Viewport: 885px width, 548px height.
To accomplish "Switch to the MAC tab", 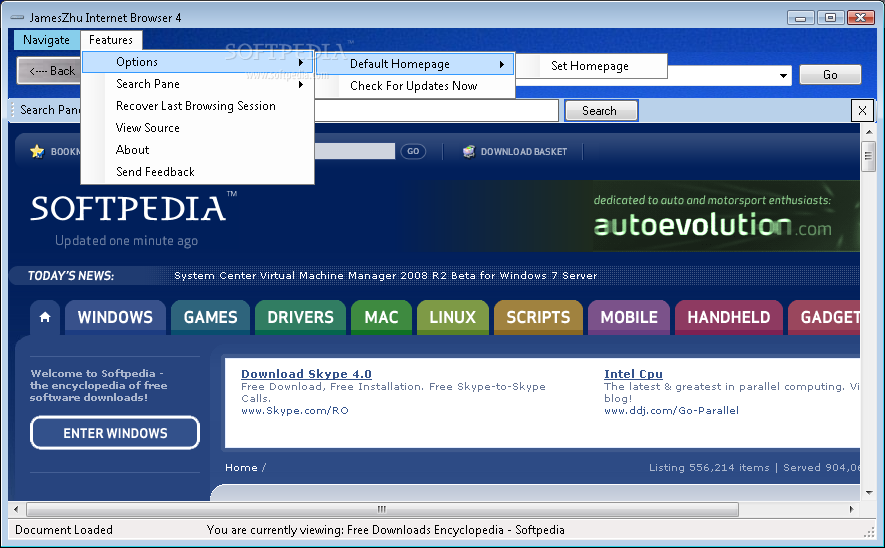I will [382, 317].
